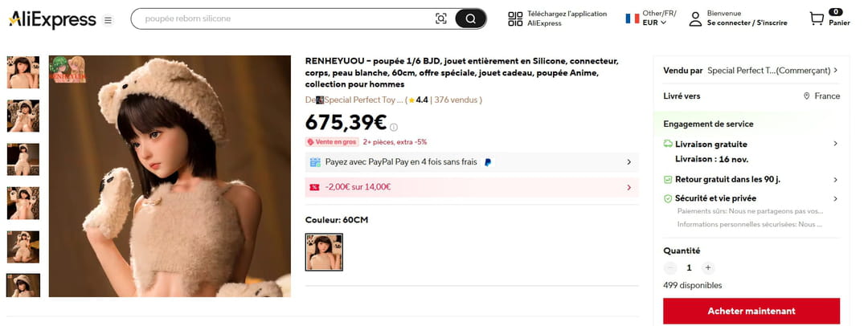Click the QR code app download icon
Image resolution: width=868 pixels, height=326 pixels.
tap(515, 19)
